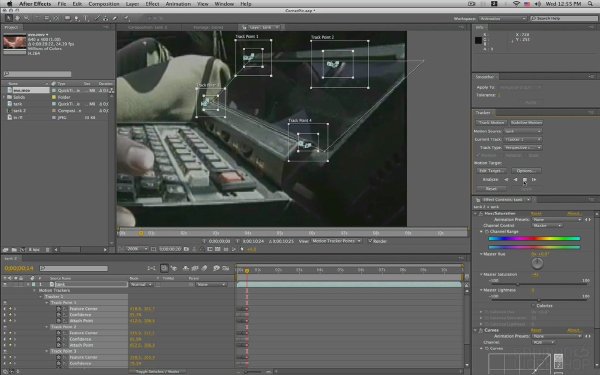Image resolution: width=600 pixels, height=375 pixels.
Task: Select the Horizontal Type tool
Action: click(86, 18)
